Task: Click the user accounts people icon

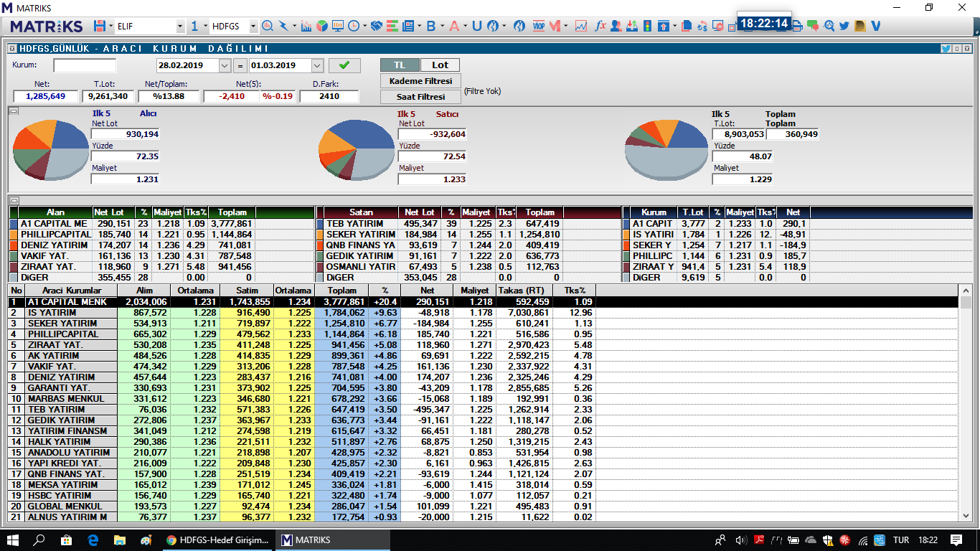Action: pos(616,26)
